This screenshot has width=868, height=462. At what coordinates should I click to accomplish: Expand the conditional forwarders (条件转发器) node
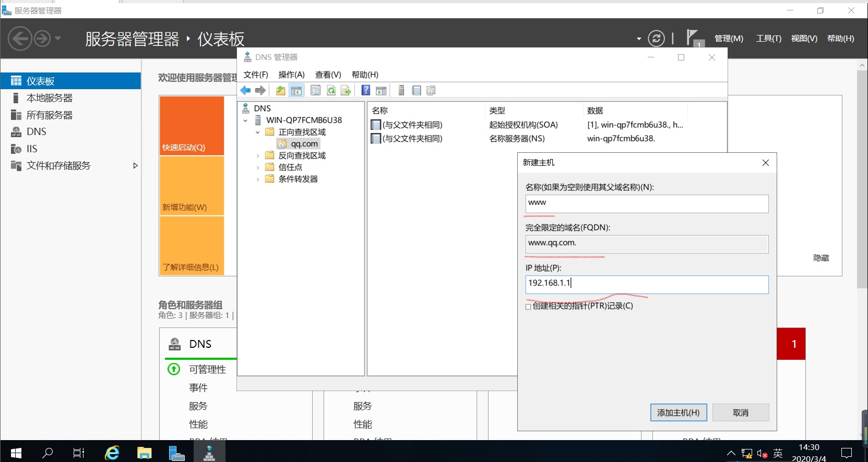258,179
